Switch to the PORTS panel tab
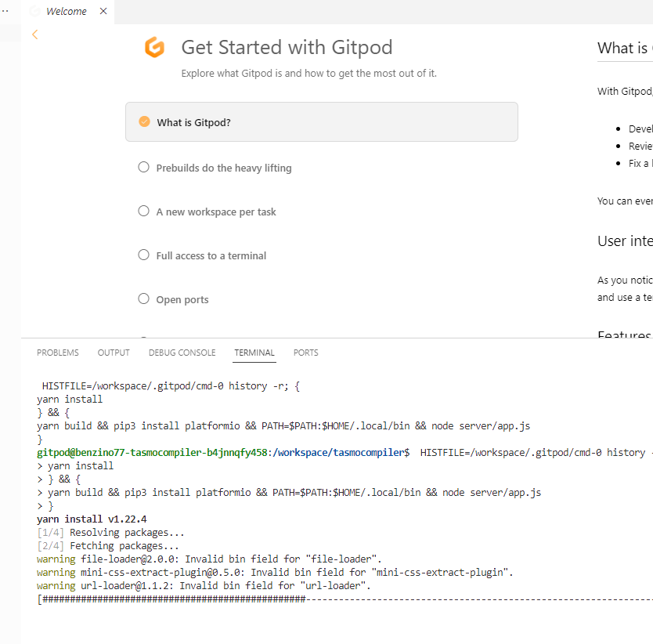Image resolution: width=653 pixels, height=644 pixels. tap(305, 353)
